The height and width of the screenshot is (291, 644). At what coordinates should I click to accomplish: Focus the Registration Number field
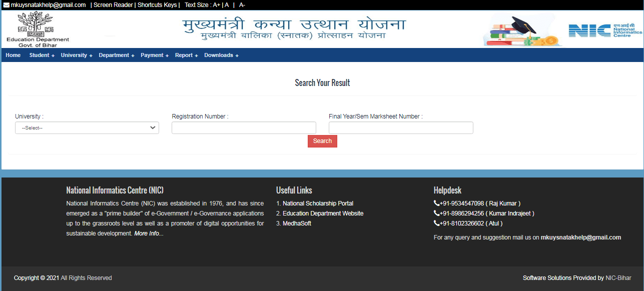[x=244, y=128]
